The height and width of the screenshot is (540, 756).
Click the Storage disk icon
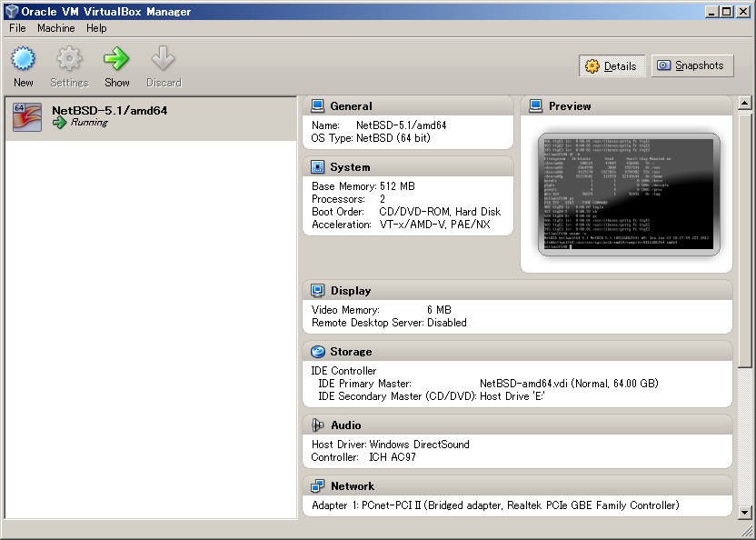tap(318, 352)
